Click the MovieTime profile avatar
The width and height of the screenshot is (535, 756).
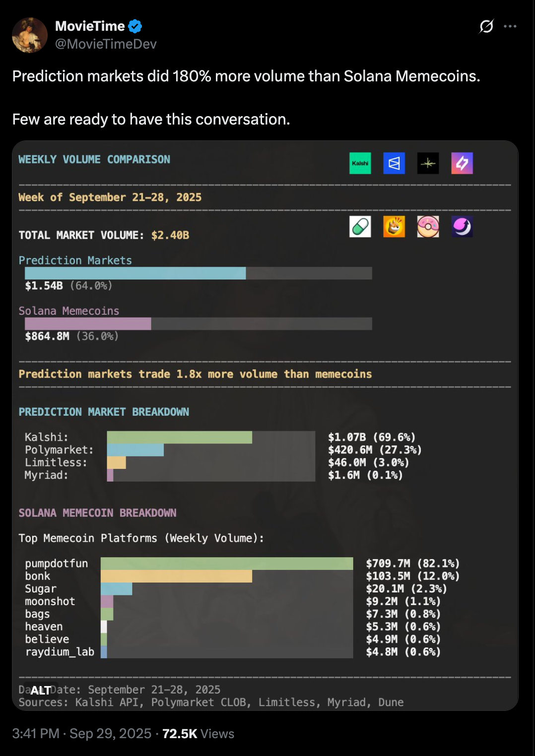pos(30,35)
